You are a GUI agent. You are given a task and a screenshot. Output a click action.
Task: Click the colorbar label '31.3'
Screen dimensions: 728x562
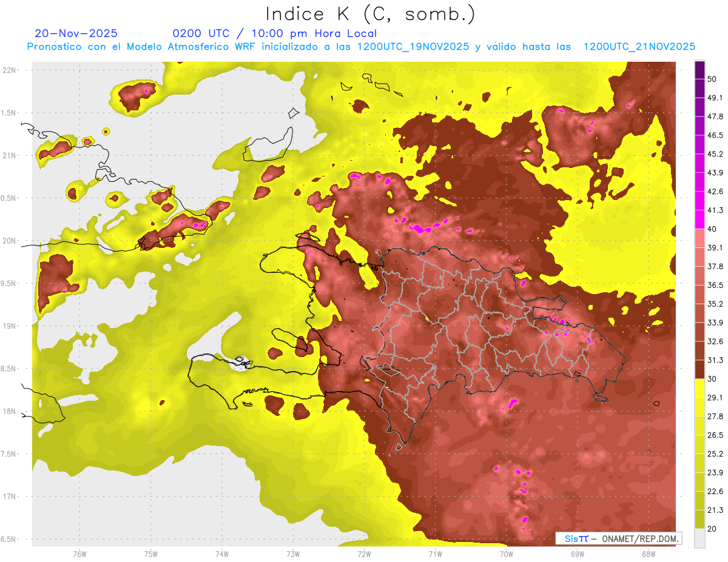click(715, 360)
